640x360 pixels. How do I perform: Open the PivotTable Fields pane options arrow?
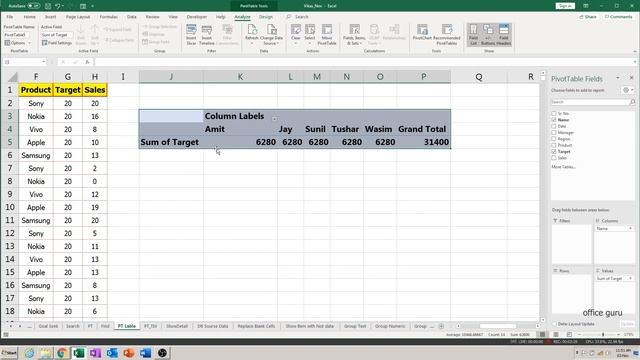[x=618, y=78]
